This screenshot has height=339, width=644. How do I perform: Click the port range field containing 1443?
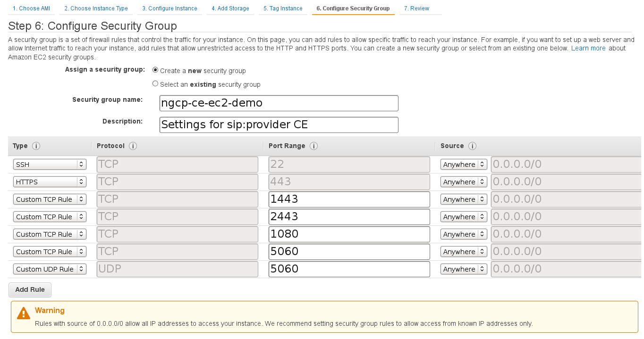pyautogui.click(x=349, y=199)
